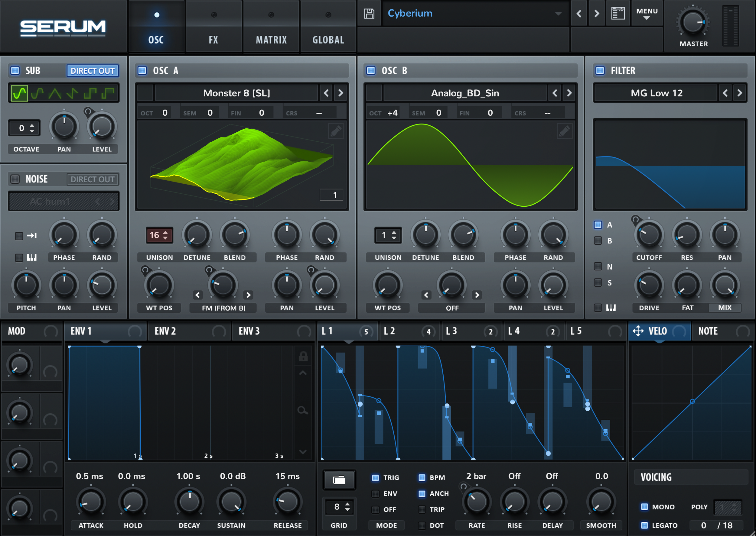Adjust the sub OCTAVE stepper
Viewport: 756px width, 536px height.
[24, 128]
